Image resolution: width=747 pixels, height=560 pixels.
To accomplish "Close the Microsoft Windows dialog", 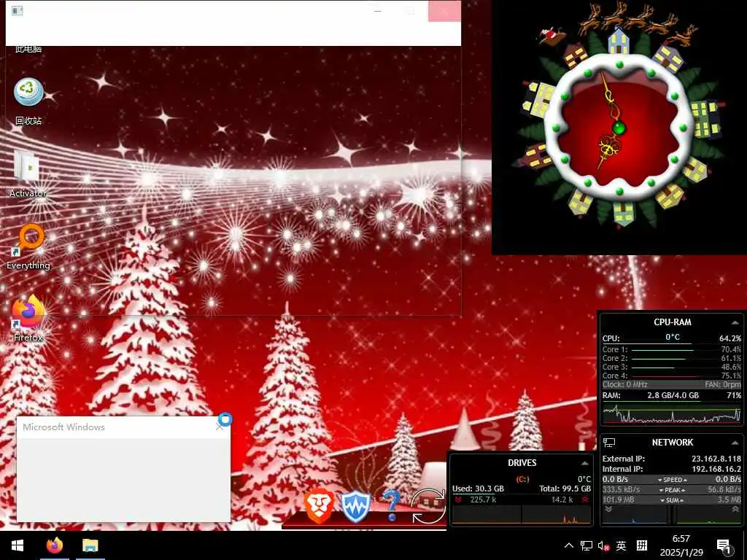I will click(x=219, y=427).
